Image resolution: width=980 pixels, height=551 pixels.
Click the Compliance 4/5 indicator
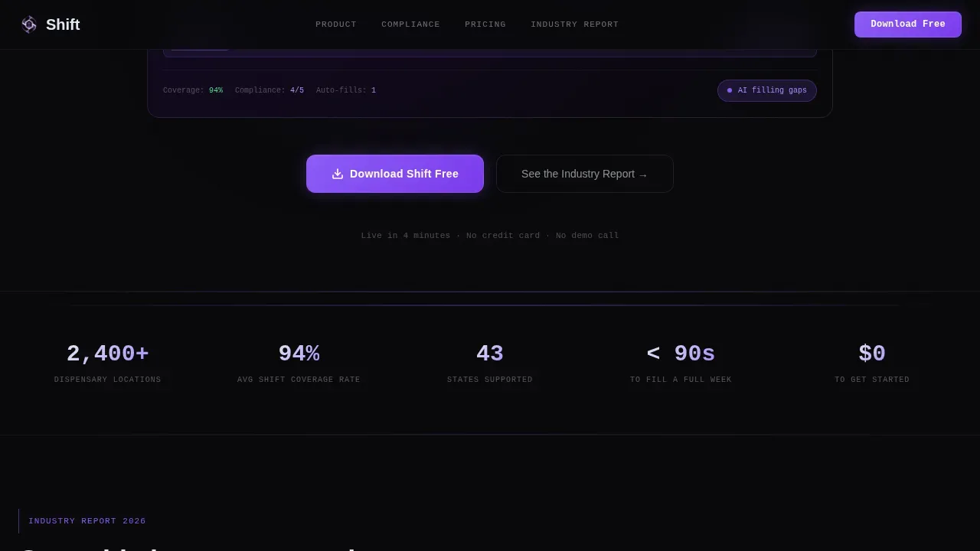point(269,90)
